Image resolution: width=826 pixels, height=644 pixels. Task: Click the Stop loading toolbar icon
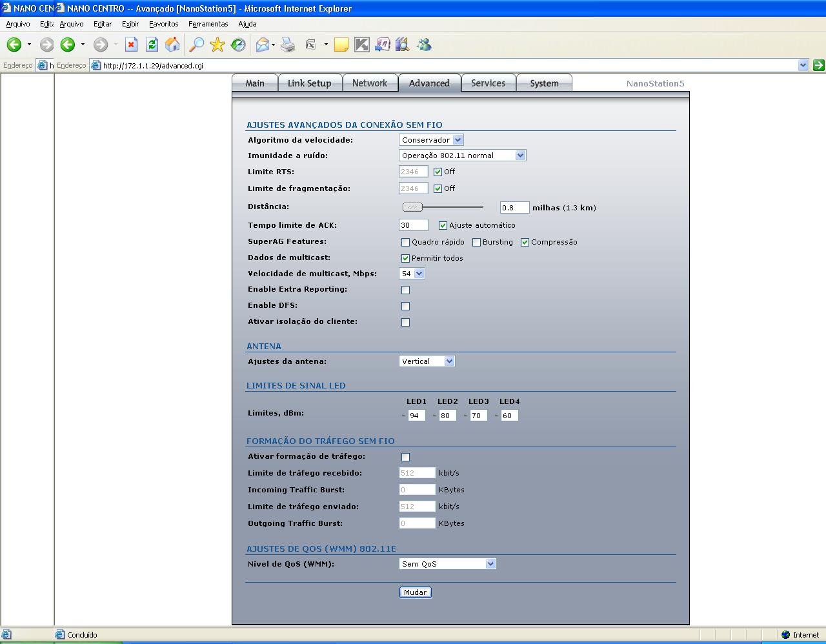[x=132, y=45]
